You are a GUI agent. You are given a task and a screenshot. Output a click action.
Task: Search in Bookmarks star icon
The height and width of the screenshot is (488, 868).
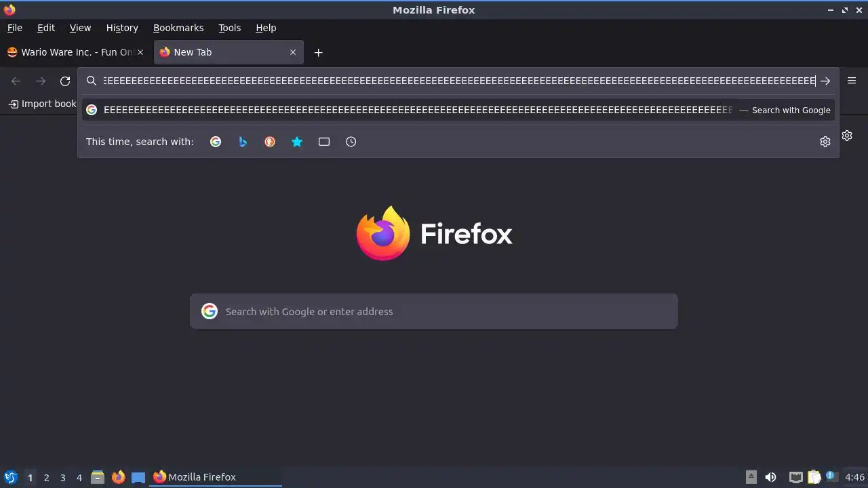click(x=297, y=142)
